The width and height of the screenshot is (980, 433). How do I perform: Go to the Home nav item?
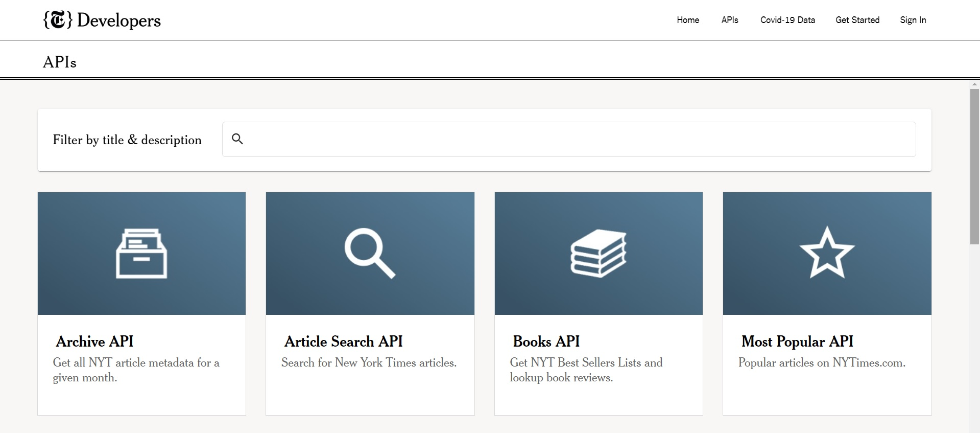[x=688, y=20]
